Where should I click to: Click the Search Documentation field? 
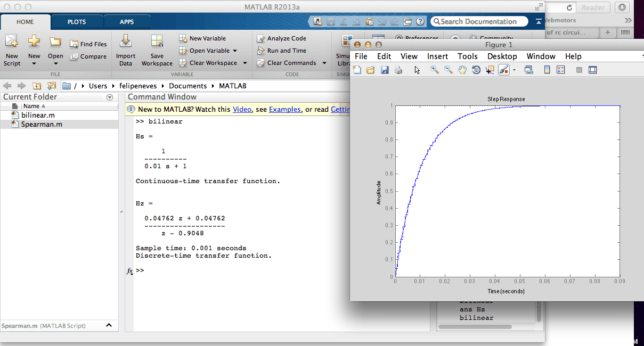coord(479,22)
